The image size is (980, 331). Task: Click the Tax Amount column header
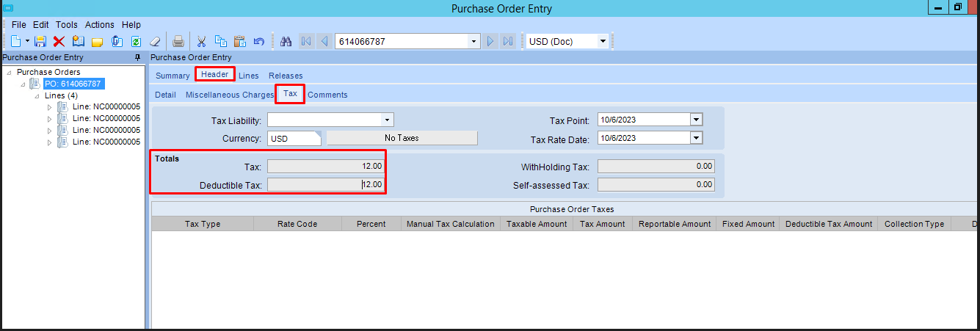coord(603,224)
